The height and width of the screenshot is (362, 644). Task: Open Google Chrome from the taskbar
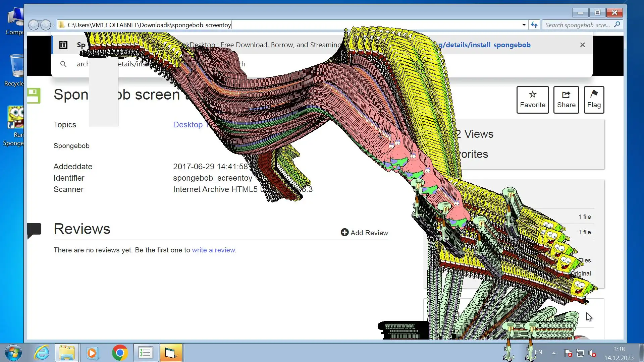pyautogui.click(x=120, y=353)
